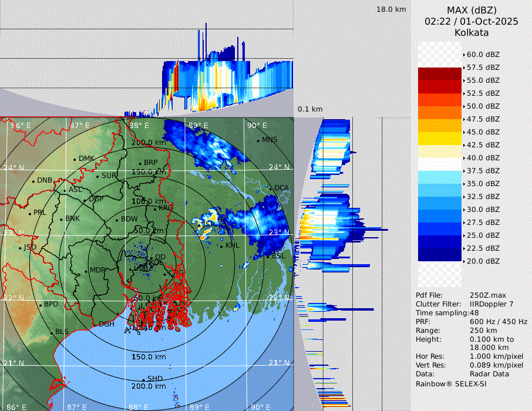Click the 21° N latitude label on the right
Screen dimensions: 532x411
(280, 362)
